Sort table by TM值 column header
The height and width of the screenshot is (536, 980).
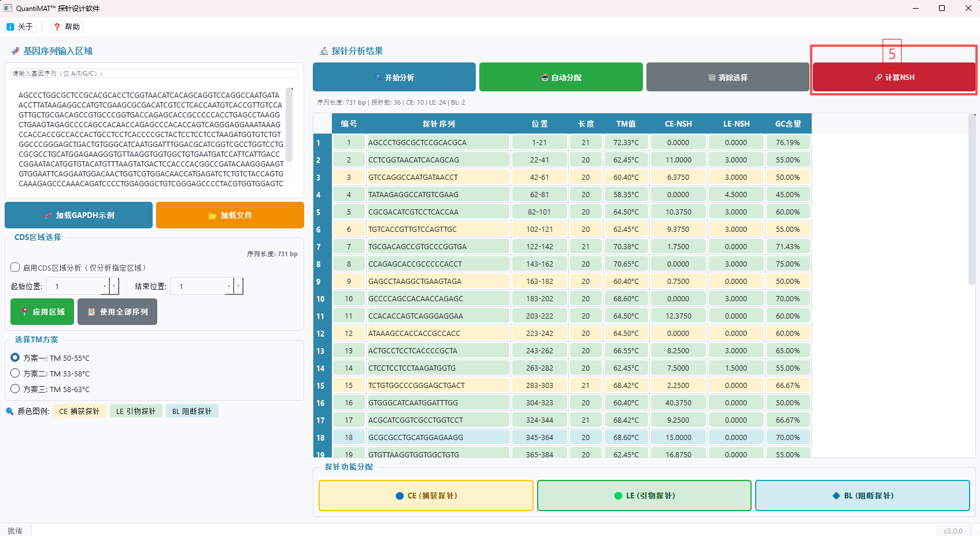coord(626,124)
